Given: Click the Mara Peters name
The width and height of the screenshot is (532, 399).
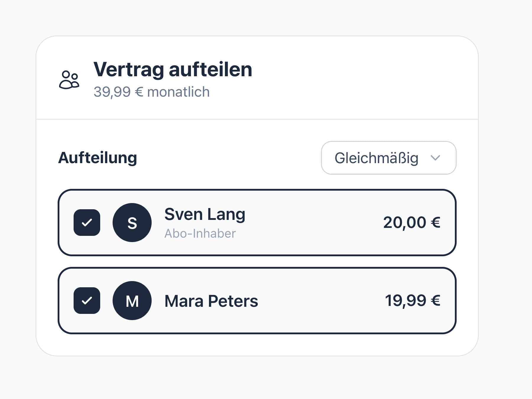Looking at the screenshot, I should (x=211, y=301).
